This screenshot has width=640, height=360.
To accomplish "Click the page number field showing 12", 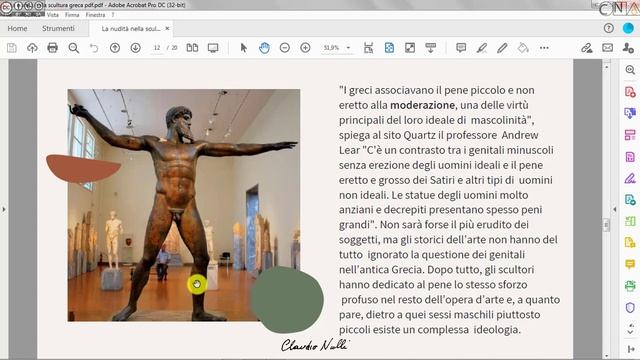I will [x=157, y=48].
